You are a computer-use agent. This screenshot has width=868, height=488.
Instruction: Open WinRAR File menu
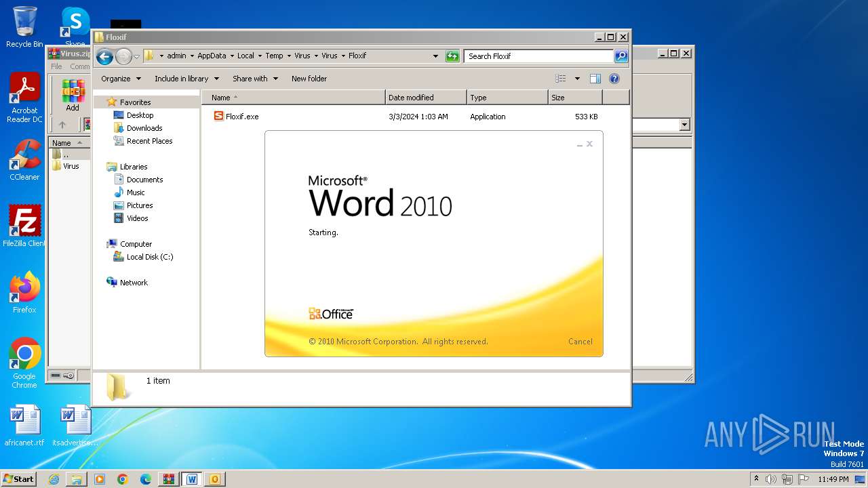point(56,66)
